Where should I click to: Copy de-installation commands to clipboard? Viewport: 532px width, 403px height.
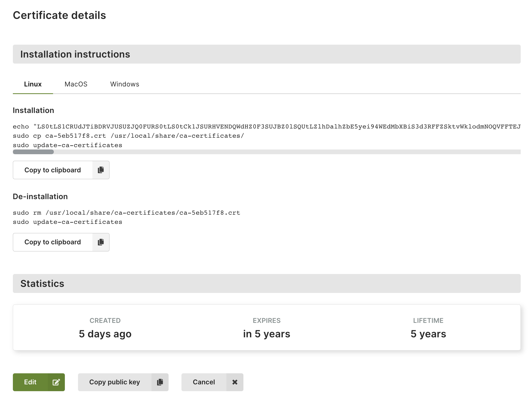pyautogui.click(x=61, y=242)
